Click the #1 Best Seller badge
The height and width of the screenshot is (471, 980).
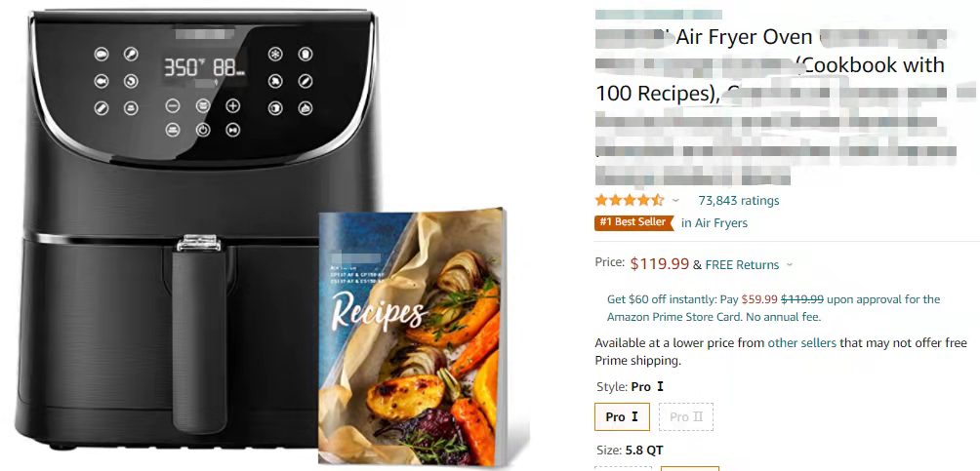[634, 222]
